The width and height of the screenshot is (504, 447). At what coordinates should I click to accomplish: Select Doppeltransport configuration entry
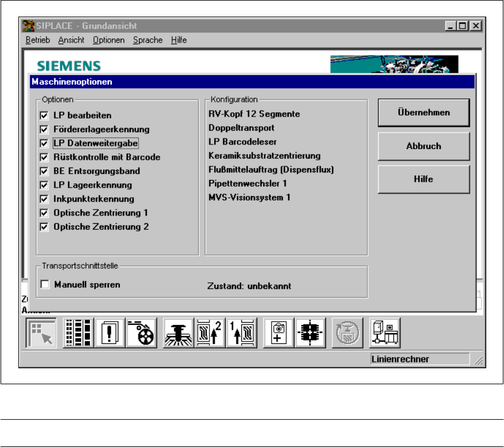point(241,128)
